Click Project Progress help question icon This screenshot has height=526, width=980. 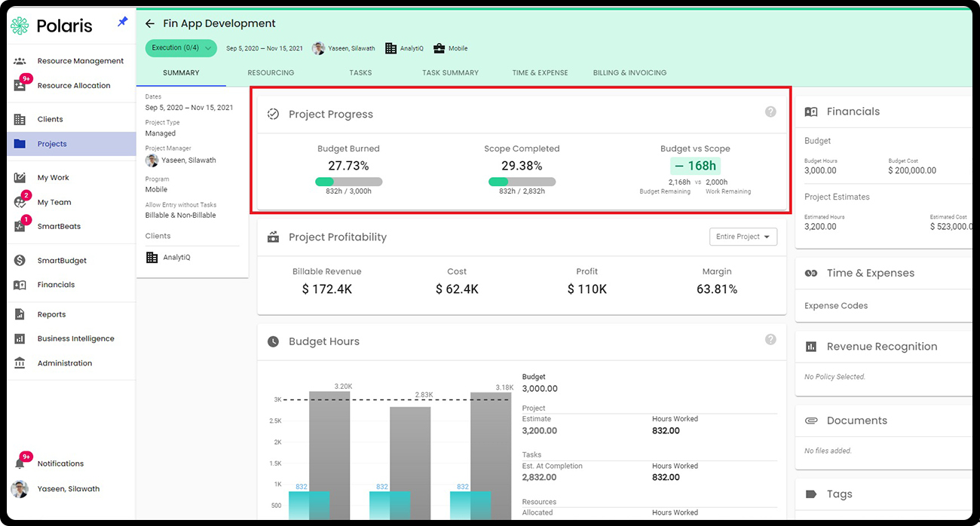pos(770,112)
